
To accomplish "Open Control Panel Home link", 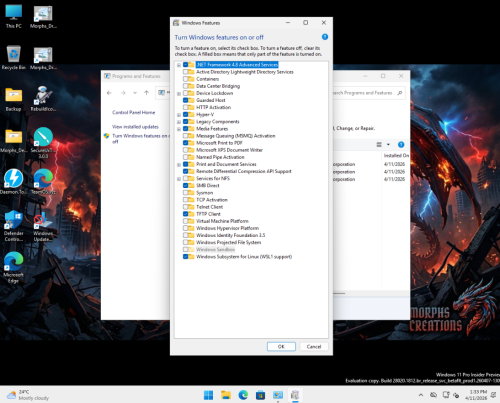I will click(133, 112).
